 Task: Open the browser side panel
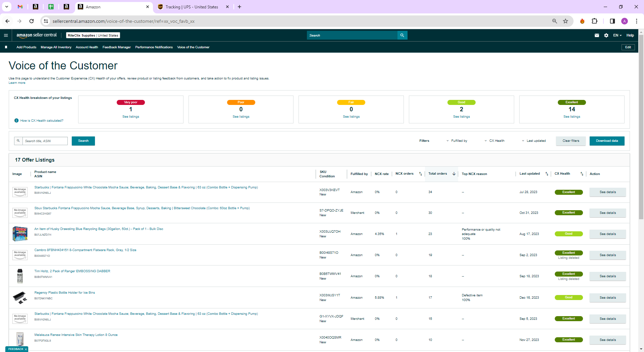(612, 21)
